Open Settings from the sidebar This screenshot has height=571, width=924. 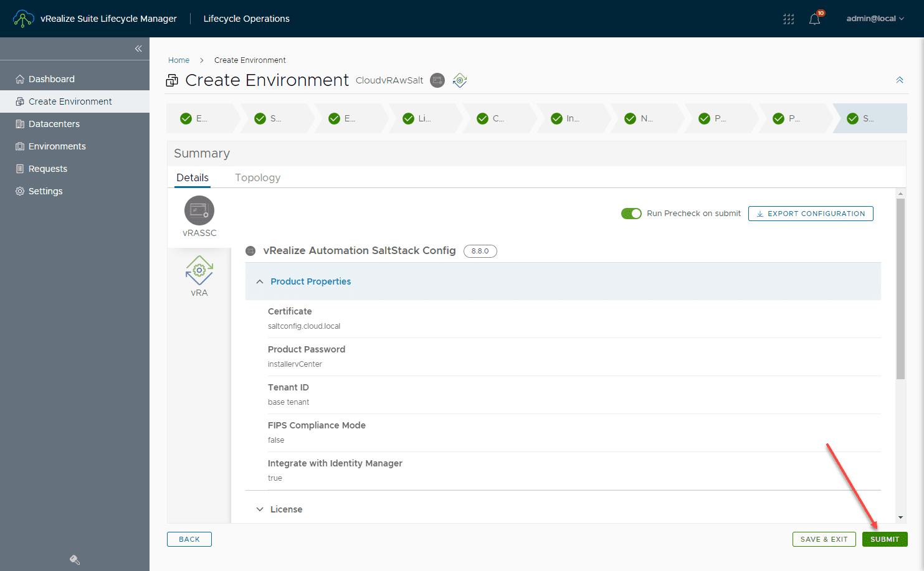point(45,191)
